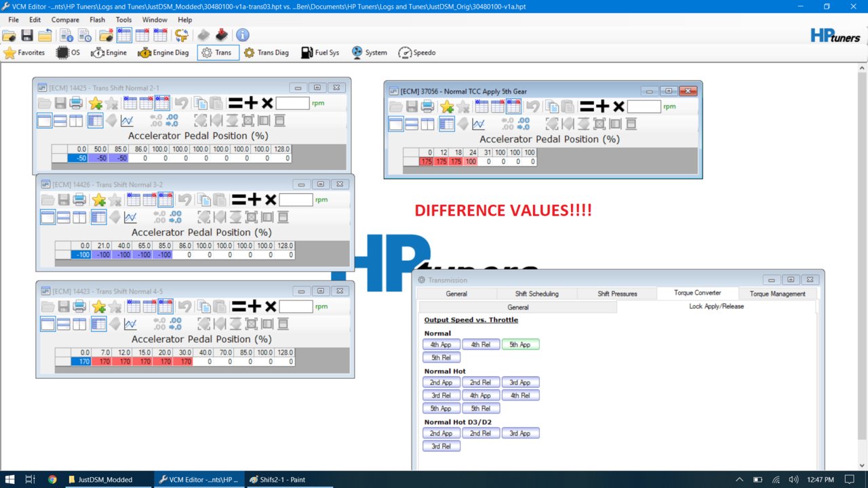This screenshot has height=488, width=868.
Task: Open the File menu
Action: 14,20
